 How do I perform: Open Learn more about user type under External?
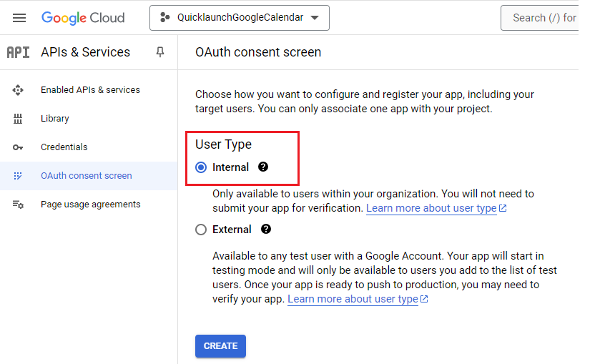pyautogui.click(x=353, y=299)
